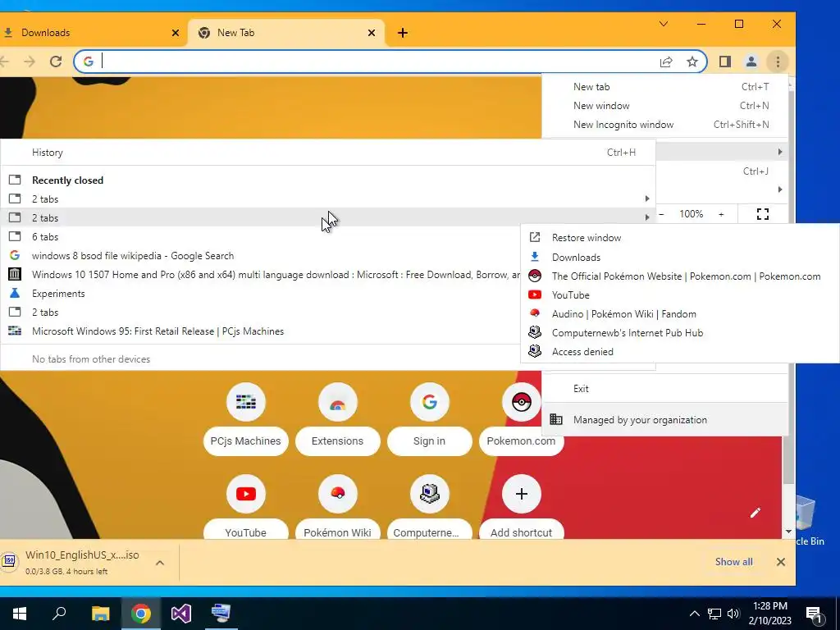840x630 pixels.
Task: Open File Explorer from taskbar
Action: [100, 614]
